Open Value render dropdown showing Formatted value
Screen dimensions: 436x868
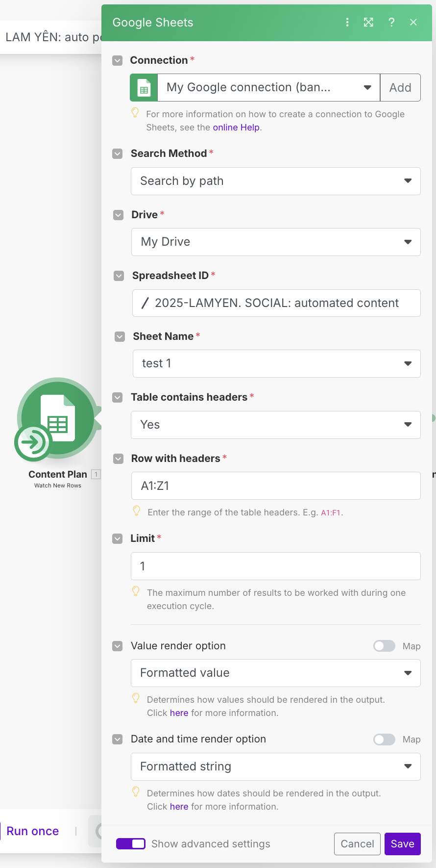[x=276, y=673]
